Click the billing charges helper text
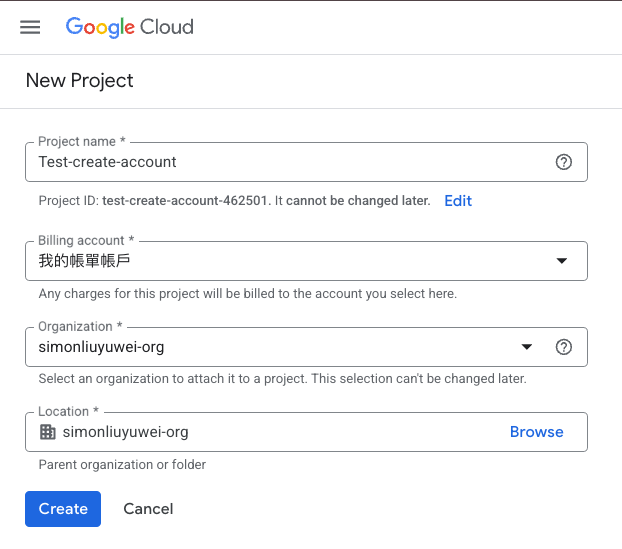The image size is (622, 549). [247, 294]
